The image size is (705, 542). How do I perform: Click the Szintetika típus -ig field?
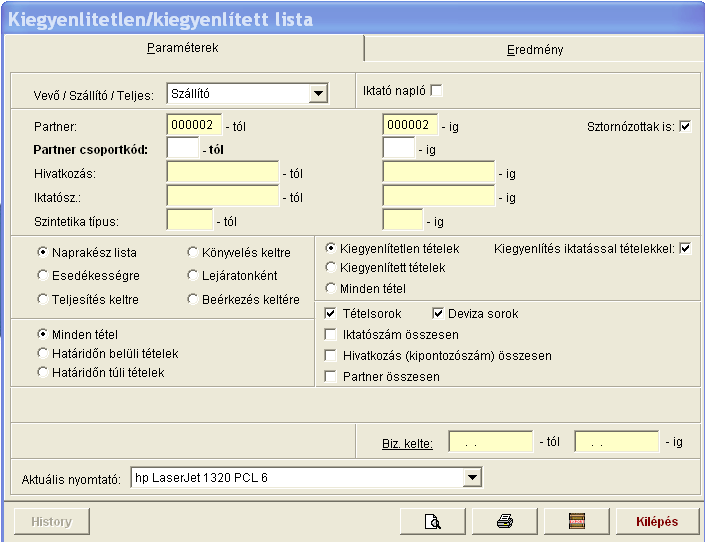click(402, 220)
